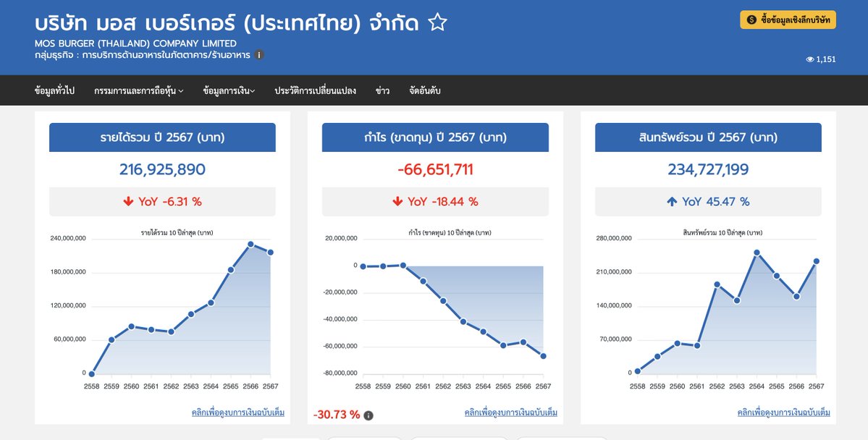The height and width of the screenshot is (440, 868).
Task: Click the blue up arrow beside YoY 45.47 %
Action: click(x=672, y=201)
